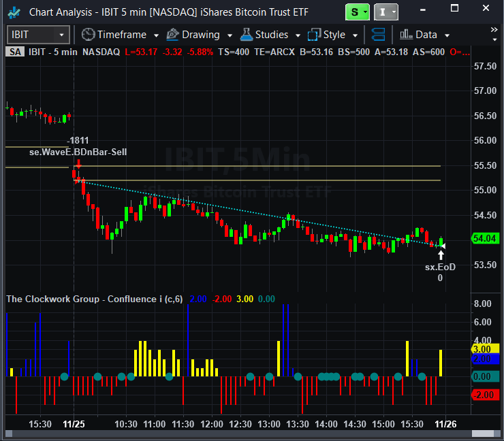The height and width of the screenshot is (441, 504).
Task: Click the white sx.EoD exit arrow
Action: pos(441,255)
